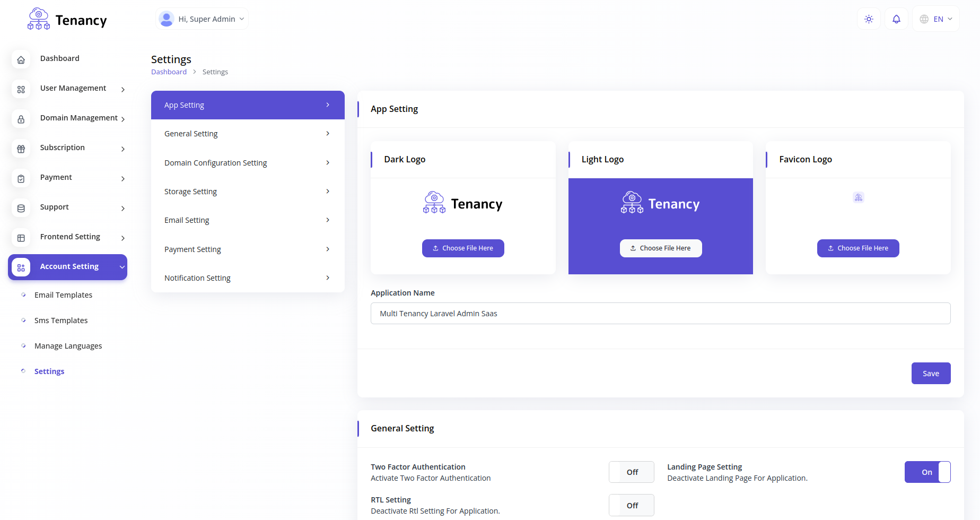Open the EN language dropdown
This screenshot has width=980, height=520.
tap(936, 19)
